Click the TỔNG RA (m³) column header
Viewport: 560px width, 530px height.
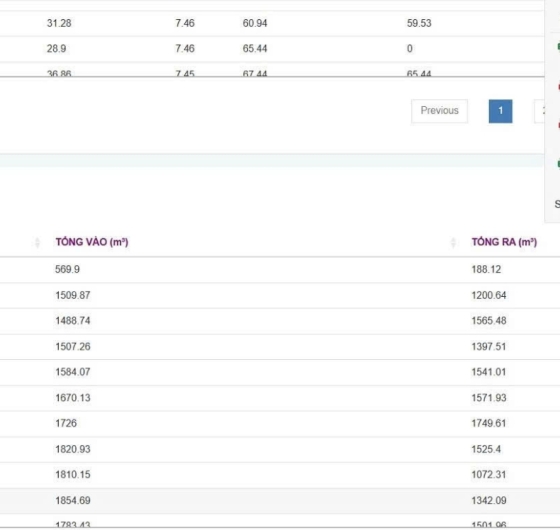[x=504, y=242]
